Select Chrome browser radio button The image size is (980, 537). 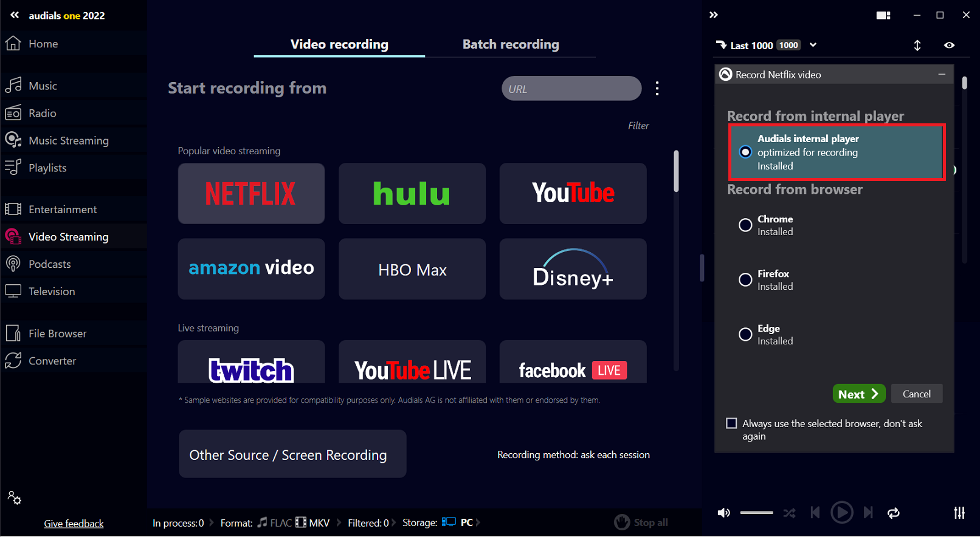click(x=745, y=225)
